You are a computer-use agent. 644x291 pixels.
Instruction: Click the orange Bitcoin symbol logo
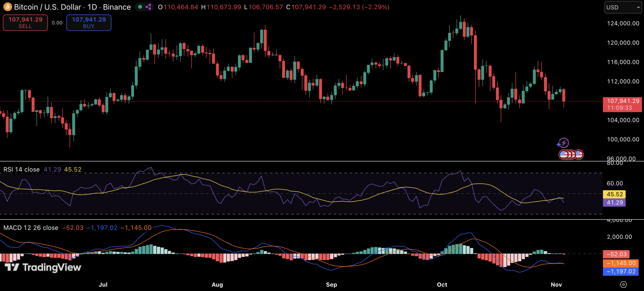8,7
